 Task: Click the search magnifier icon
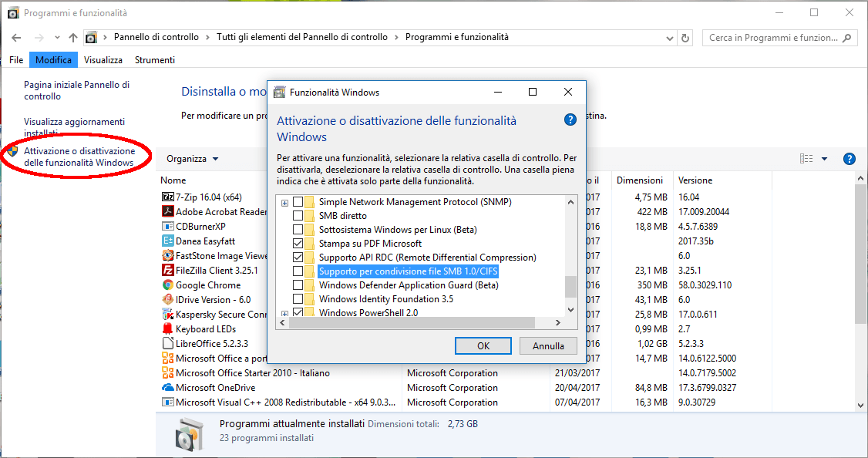click(846, 38)
